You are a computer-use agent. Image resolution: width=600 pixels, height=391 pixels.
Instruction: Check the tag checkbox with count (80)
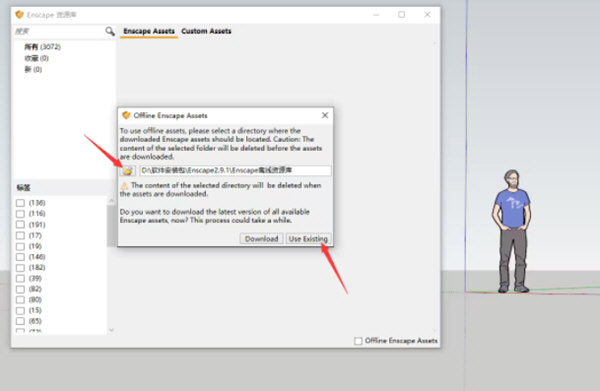pos(20,300)
